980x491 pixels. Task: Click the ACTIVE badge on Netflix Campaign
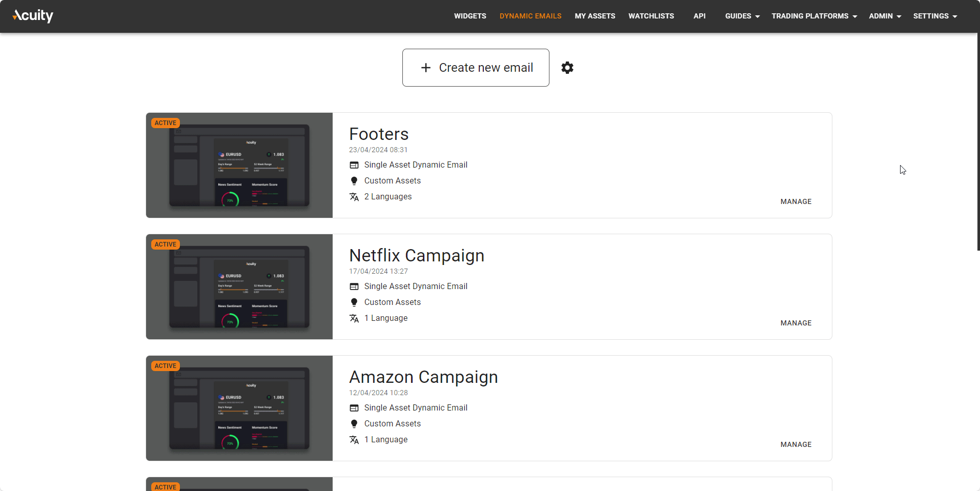click(x=166, y=244)
